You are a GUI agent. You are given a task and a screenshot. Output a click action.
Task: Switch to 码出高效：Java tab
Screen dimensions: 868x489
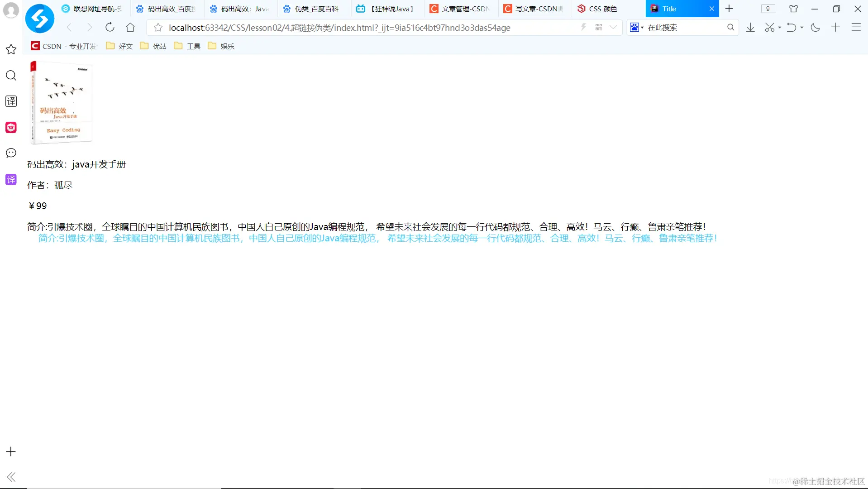click(240, 9)
